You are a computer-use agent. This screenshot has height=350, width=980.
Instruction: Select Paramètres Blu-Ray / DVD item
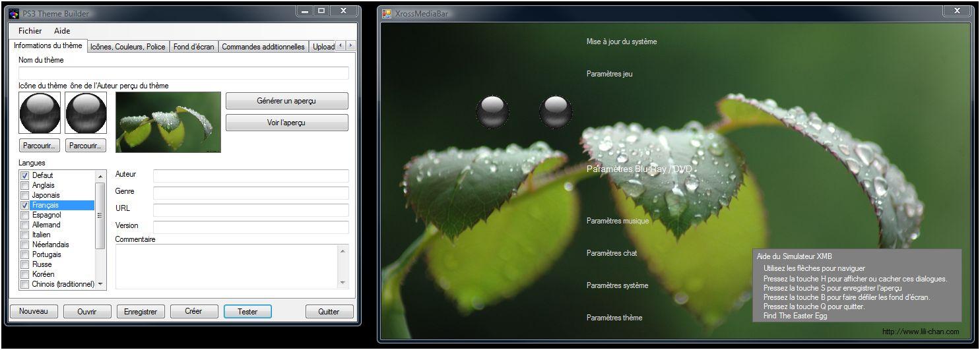639,169
